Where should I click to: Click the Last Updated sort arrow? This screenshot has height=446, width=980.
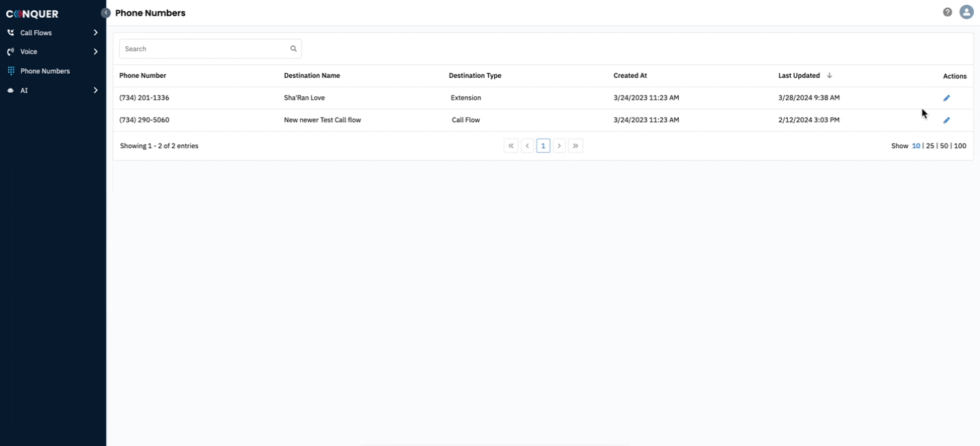pyautogui.click(x=829, y=76)
